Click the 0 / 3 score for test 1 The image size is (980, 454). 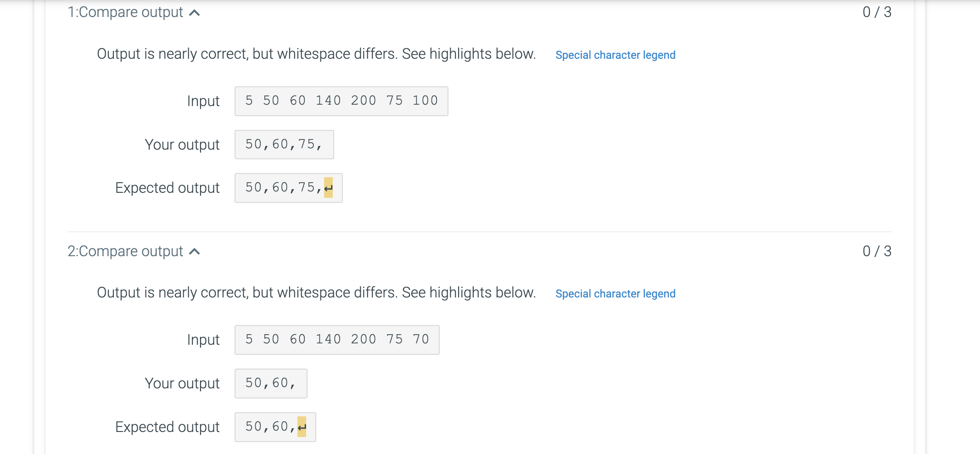876,12
